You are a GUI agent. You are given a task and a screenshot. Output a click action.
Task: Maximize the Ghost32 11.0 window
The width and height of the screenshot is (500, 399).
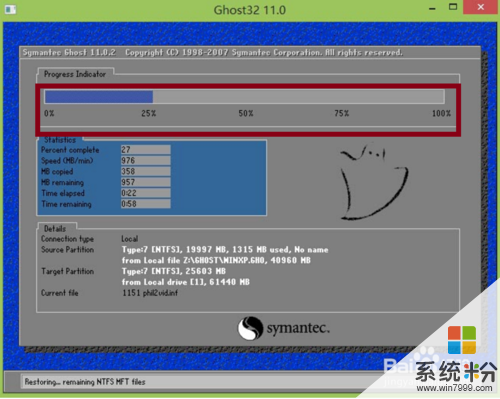point(453,7)
